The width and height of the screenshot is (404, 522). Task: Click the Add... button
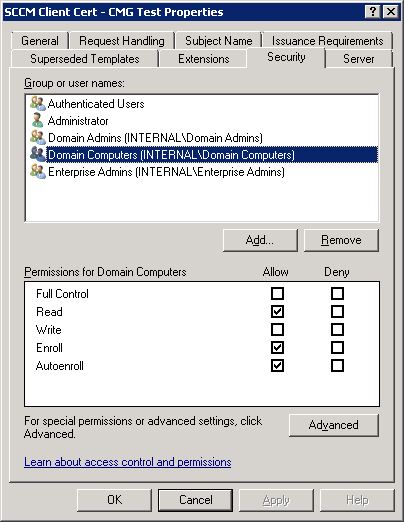point(260,240)
